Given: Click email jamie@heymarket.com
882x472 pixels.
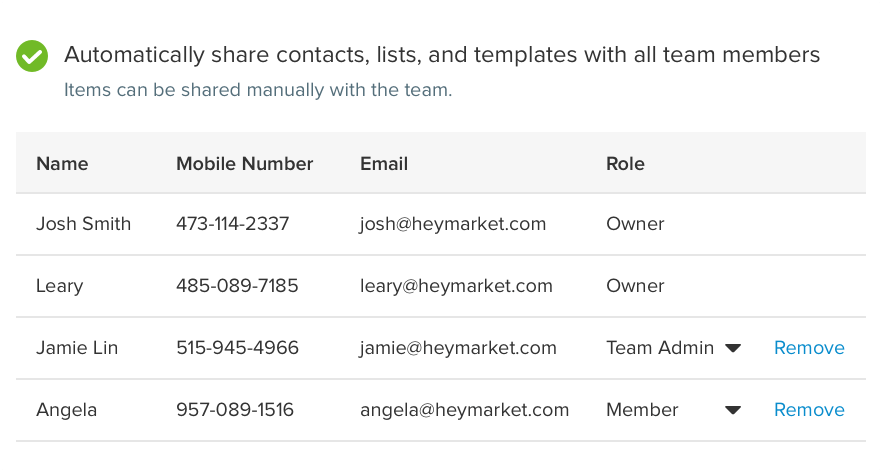Looking at the screenshot, I should [x=458, y=348].
